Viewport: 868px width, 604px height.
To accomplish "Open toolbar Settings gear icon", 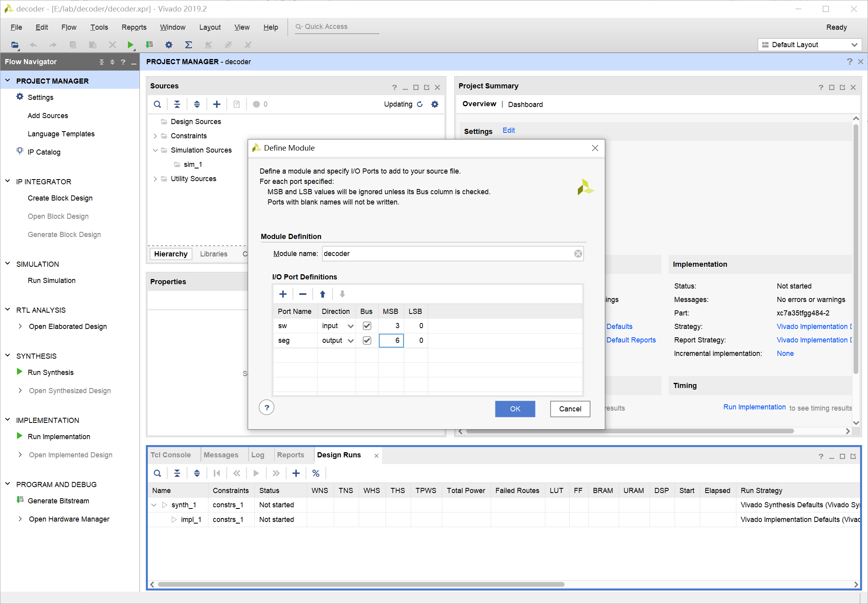I will pyautogui.click(x=169, y=45).
